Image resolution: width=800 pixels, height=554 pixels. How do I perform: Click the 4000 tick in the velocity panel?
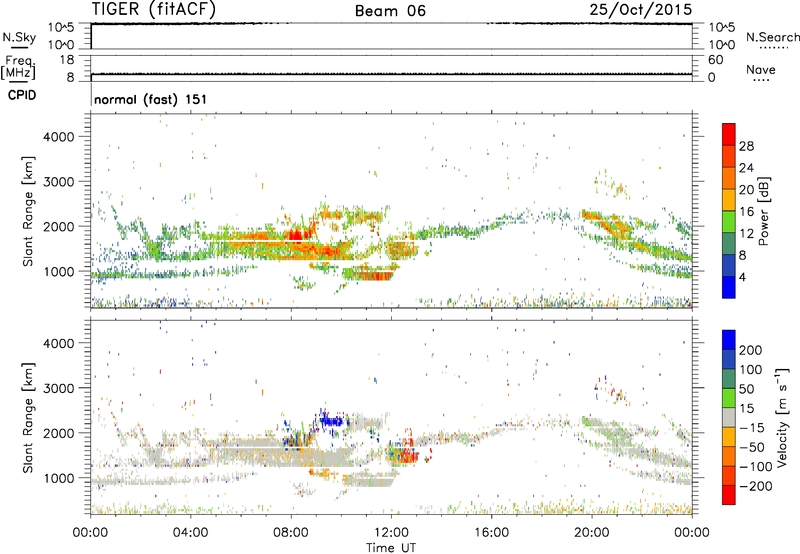click(x=59, y=343)
